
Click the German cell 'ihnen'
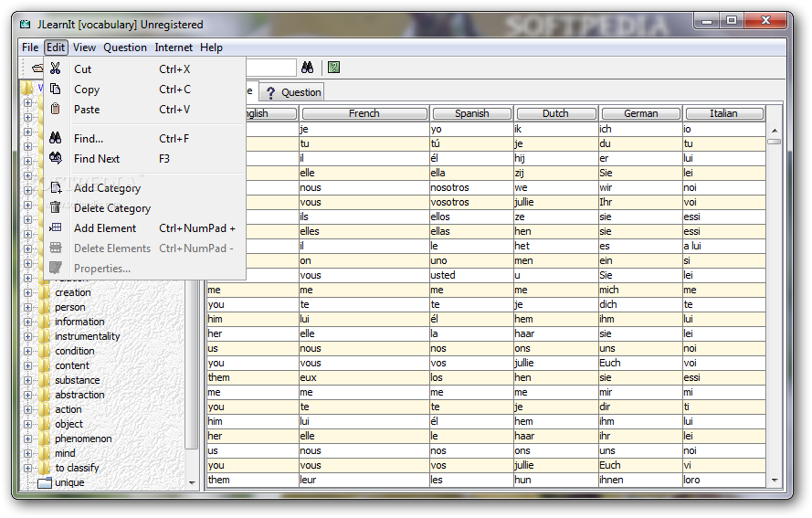pos(640,480)
